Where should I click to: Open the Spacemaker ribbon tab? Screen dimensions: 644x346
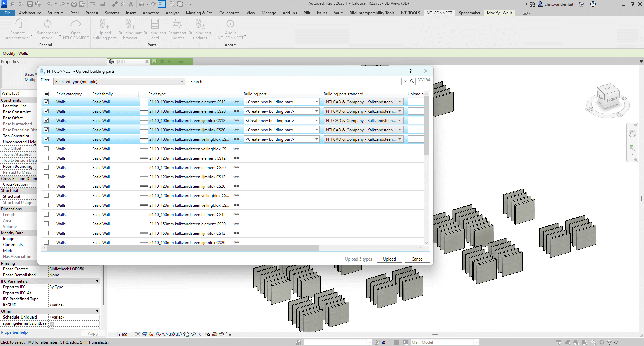[x=469, y=13]
